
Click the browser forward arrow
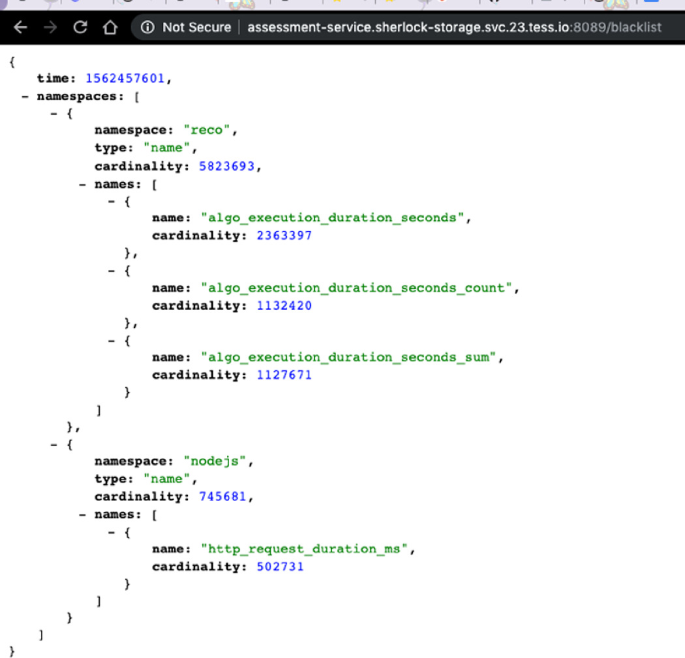pyautogui.click(x=49, y=27)
